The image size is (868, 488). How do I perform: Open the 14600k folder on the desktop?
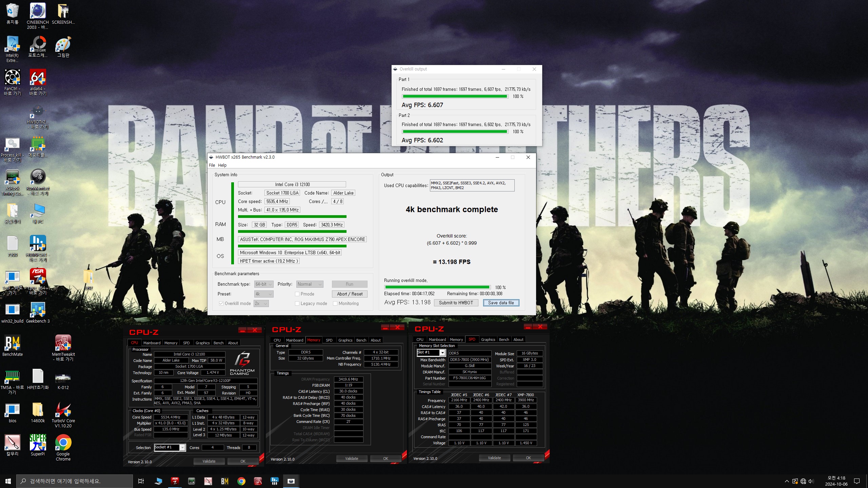pyautogui.click(x=38, y=412)
